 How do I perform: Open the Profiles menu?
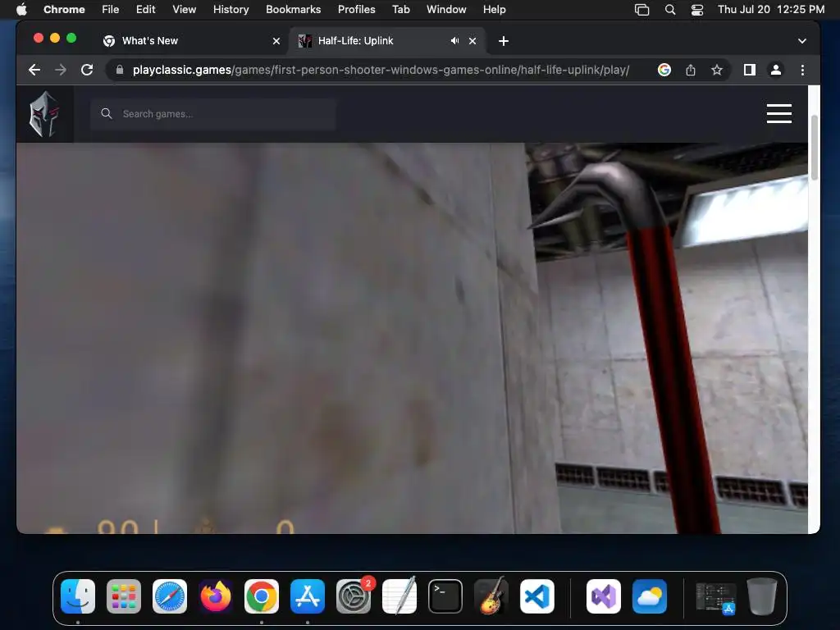point(356,9)
